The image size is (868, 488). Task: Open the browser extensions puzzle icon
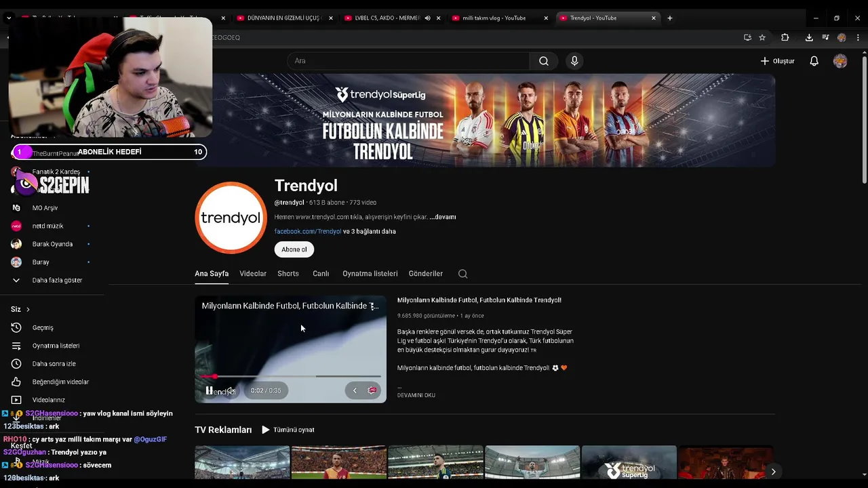[x=785, y=37]
